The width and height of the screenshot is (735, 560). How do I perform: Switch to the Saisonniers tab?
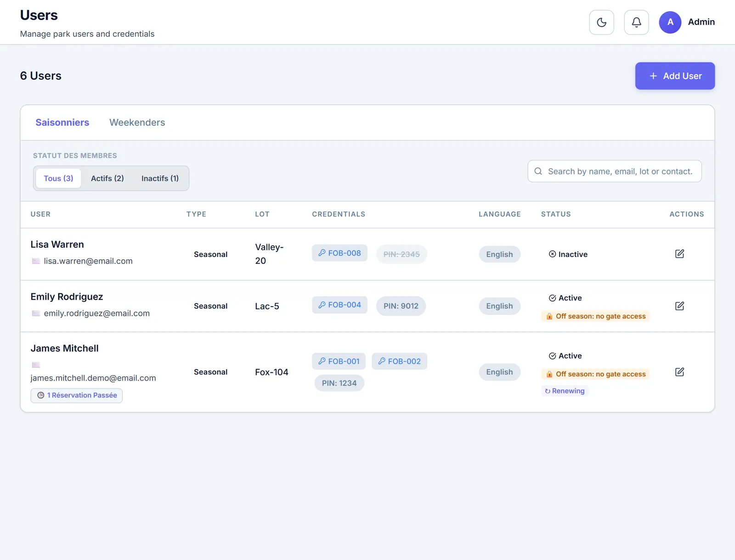pyautogui.click(x=62, y=123)
